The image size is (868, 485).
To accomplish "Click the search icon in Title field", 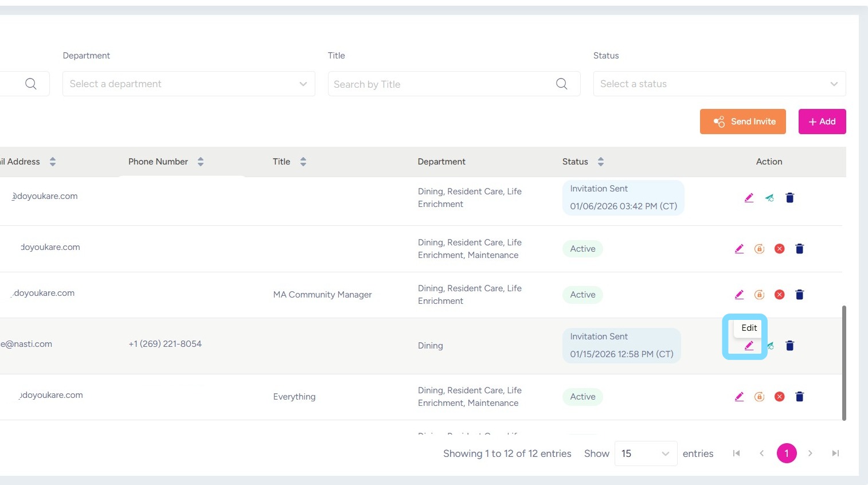I will (562, 84).
